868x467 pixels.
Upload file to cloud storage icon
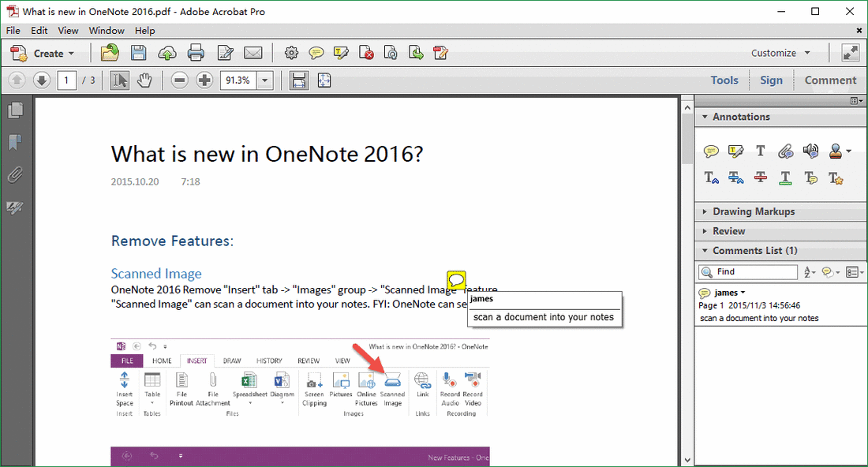[167, 53]
